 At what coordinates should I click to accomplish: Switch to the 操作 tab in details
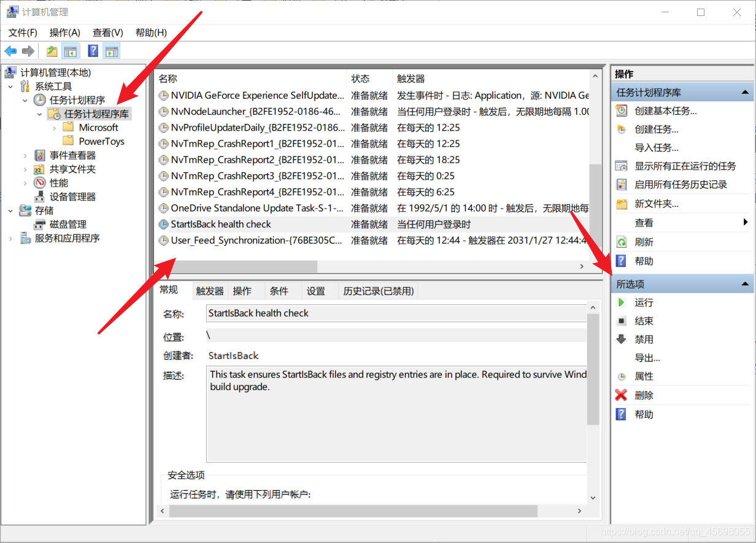(242, 291)
